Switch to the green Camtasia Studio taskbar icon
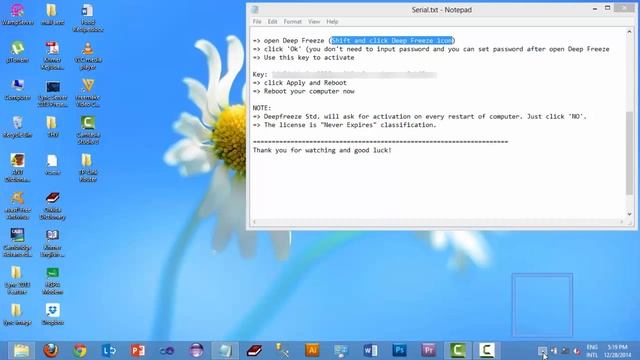The height and width of the screenshot is (360, 640). (x=458, y=351)
